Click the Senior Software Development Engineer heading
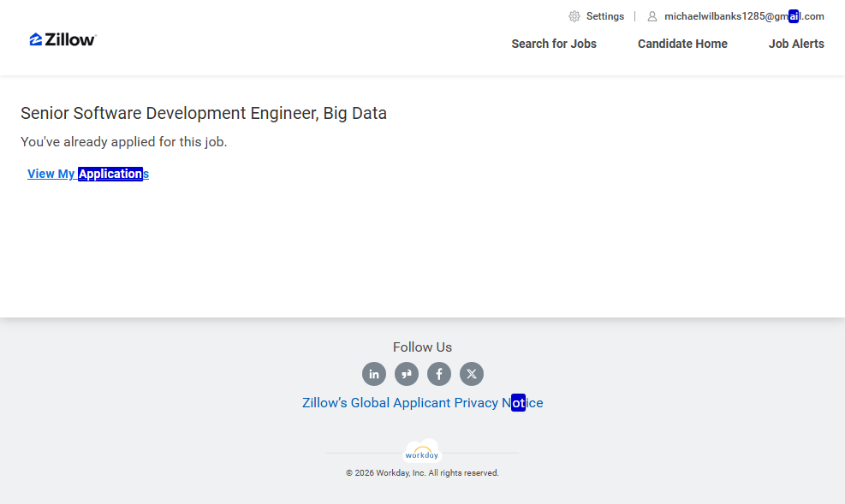Image resolution: width=845 pixels, height=504 pixels. click(x=204, y=113)
